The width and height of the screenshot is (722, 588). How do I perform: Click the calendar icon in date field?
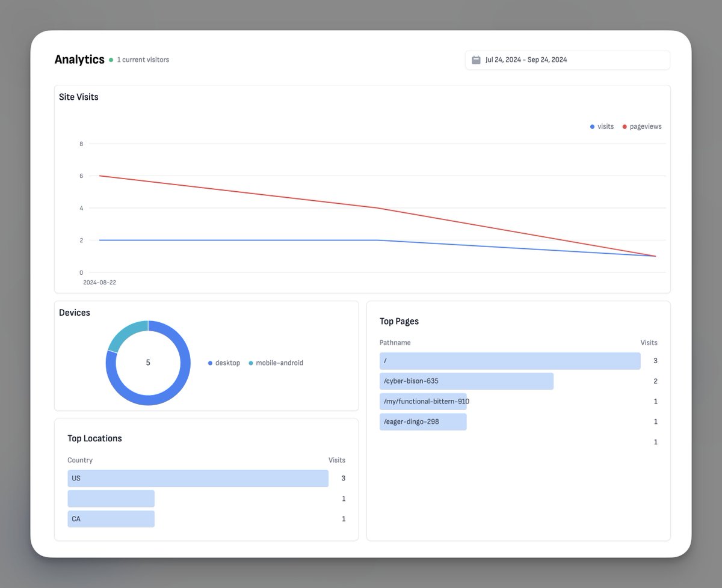[476, 60]
